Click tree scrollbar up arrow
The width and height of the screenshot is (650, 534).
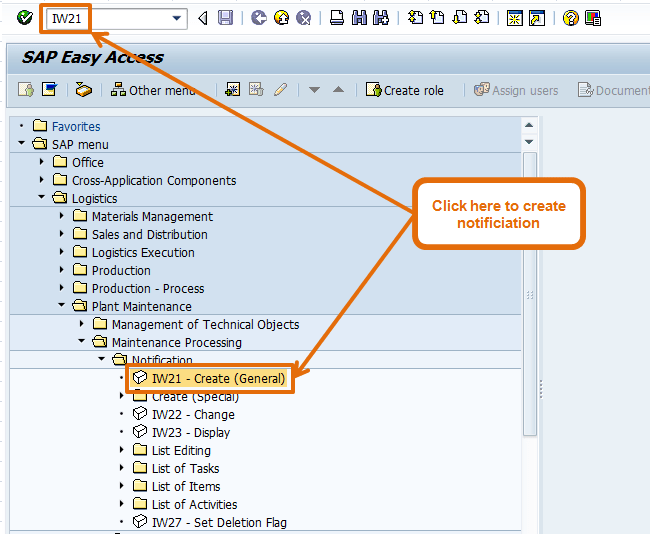(529, 125)
